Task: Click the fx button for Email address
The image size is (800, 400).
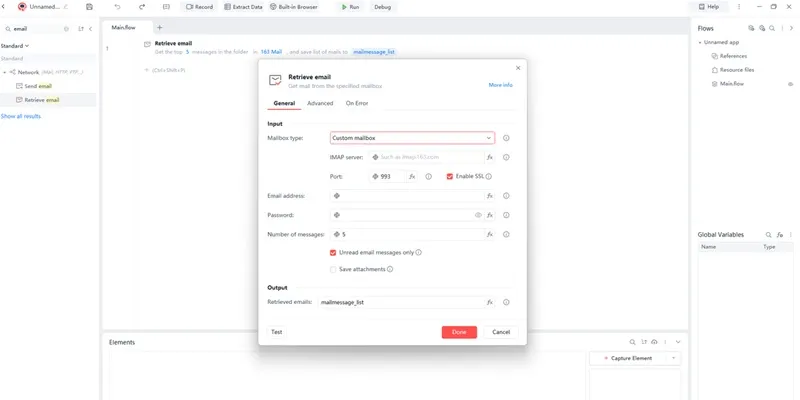Action: click(490, 196)
